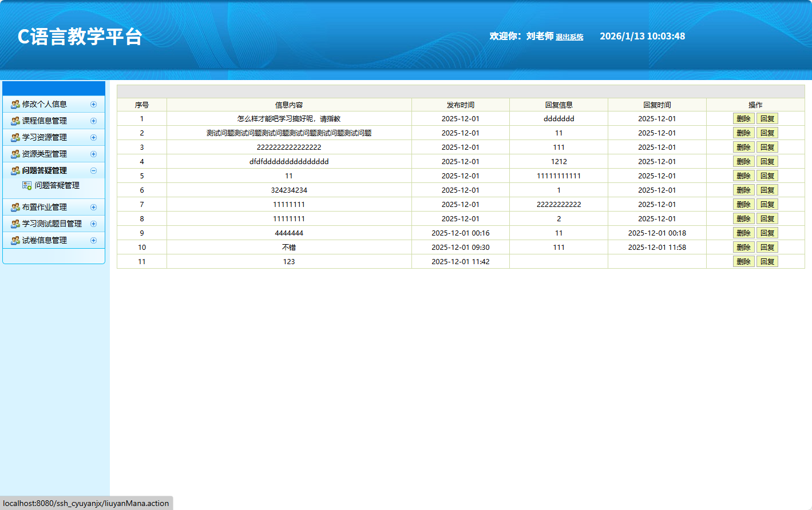Viewport: 812px width, 510px height.
Task: Select the 问题答疑管理 submenu entry
Action: [57, 186]
